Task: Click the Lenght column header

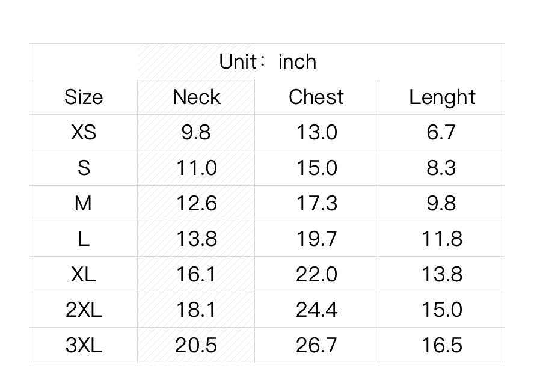Action: point(442,97)
